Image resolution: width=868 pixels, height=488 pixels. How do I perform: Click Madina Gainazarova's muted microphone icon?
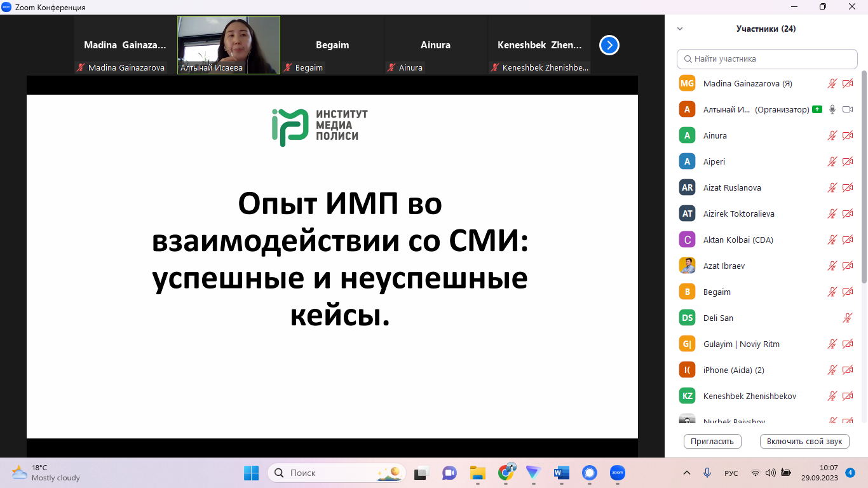click(832, 83)
